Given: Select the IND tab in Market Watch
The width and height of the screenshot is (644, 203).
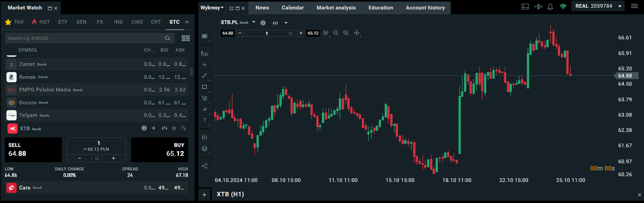Looking at the screenshot, I should coord(119,22).
